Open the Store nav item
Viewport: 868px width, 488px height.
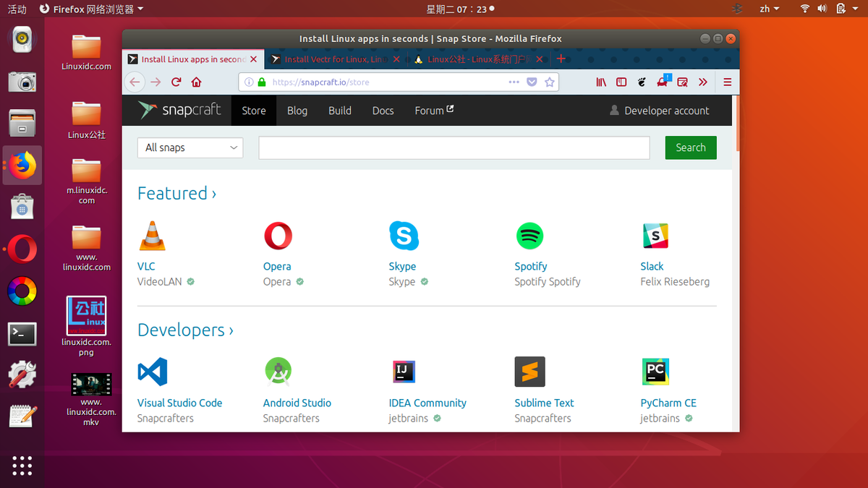254,111
